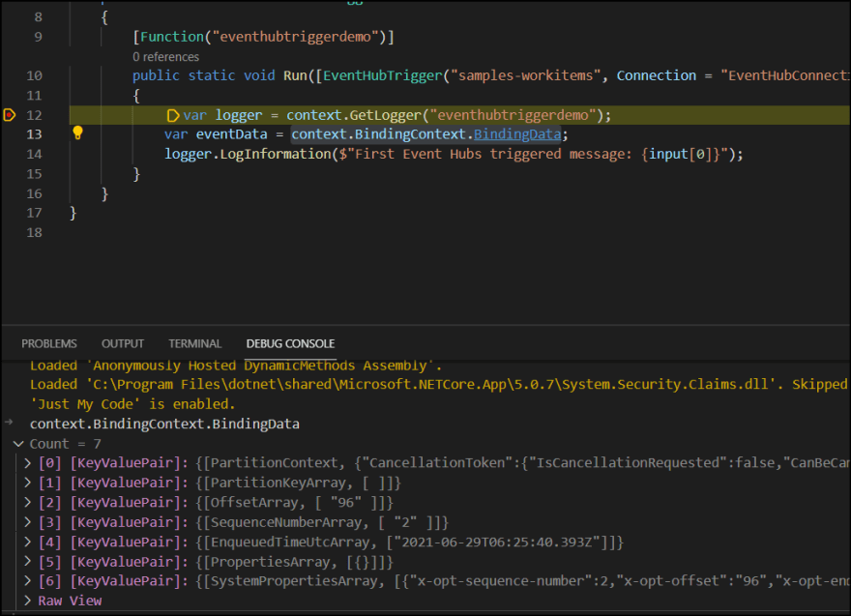
Task: Open the TERMINAL tab
Action: tap(194, 343)
